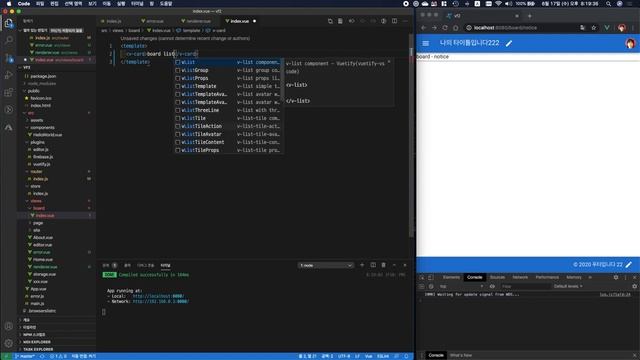Image resolution: width=640 pixels, height=360 pixels.
Task: Click the console filter input field
Action: point(525,286)
